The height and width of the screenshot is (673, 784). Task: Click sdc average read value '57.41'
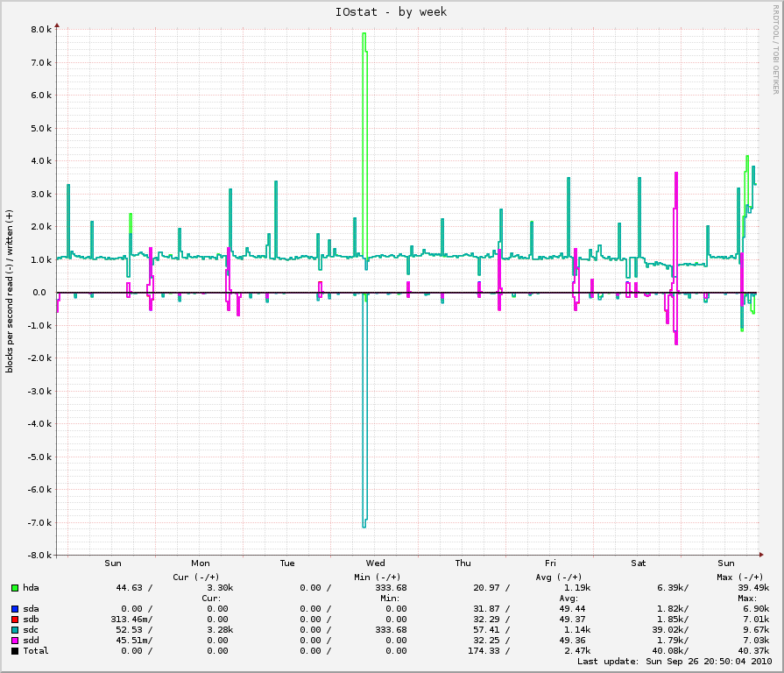pos(486,630)
